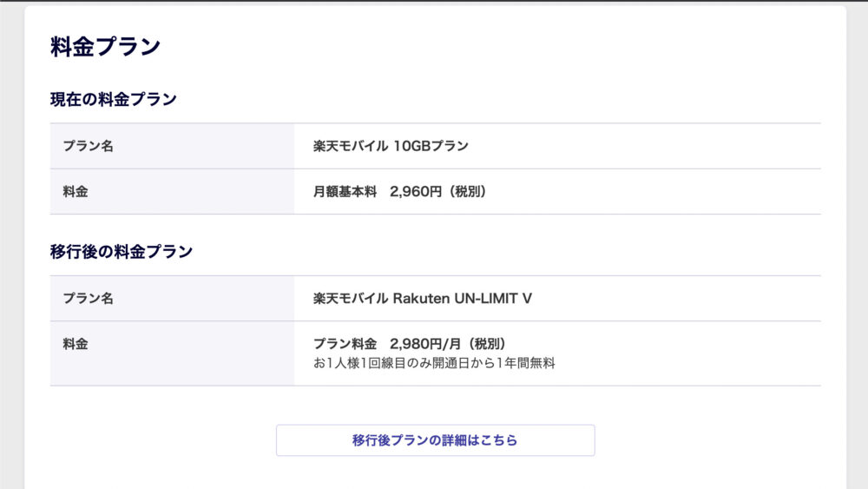The width and height of the screenshot is (868, 489).
Task: Click the 料金プラン main page heading
Action: (105, 47)
